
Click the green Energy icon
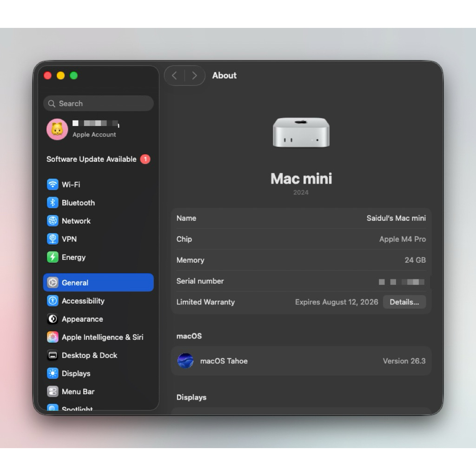coord(53,257)
